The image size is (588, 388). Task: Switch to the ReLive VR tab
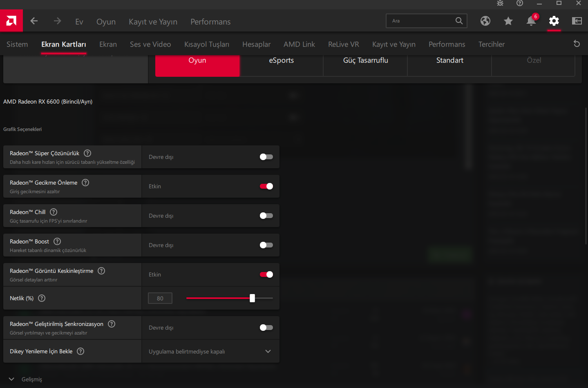point(344,44)
